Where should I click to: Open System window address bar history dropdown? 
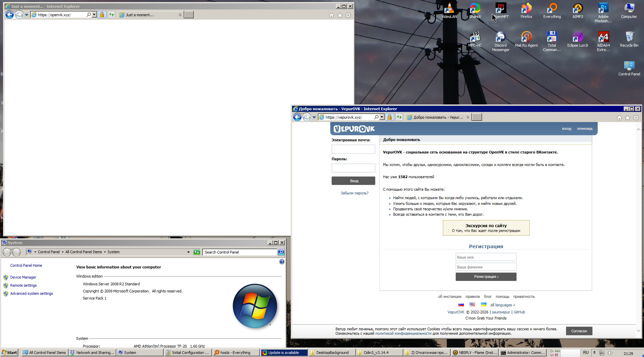(188, 252)
